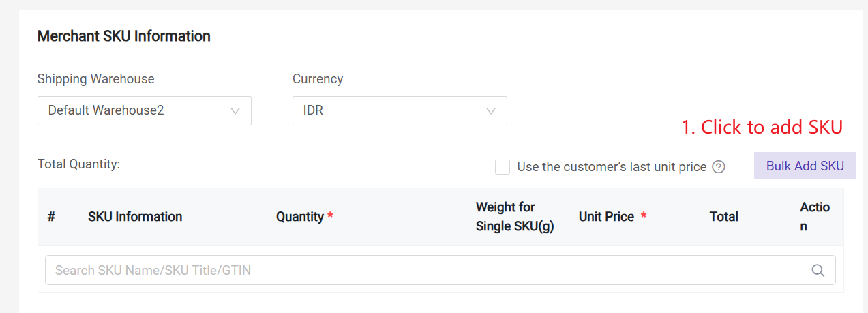The height and width of the screenshot is (313, 868).
Task: Click the Currency label text
Action: point(318,79)
